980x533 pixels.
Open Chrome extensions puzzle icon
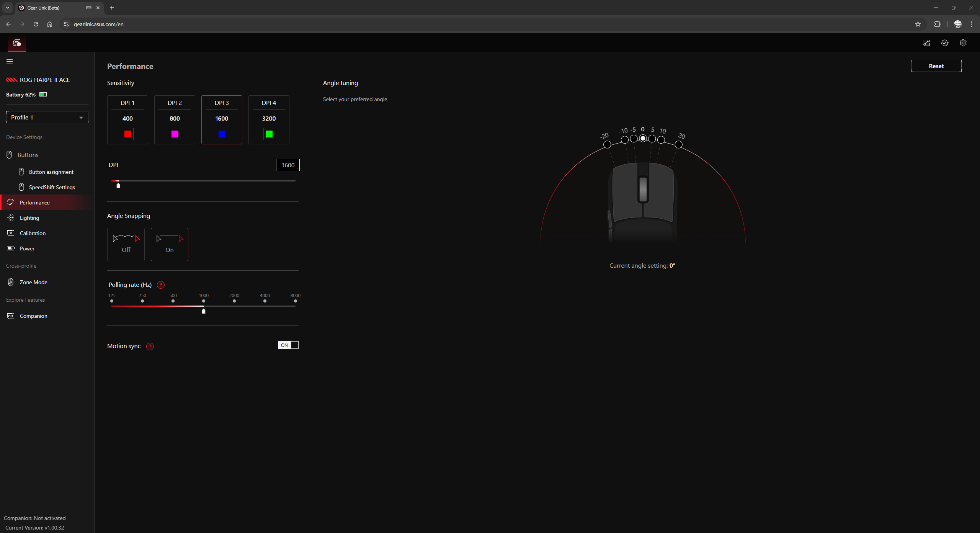[937, 24]
